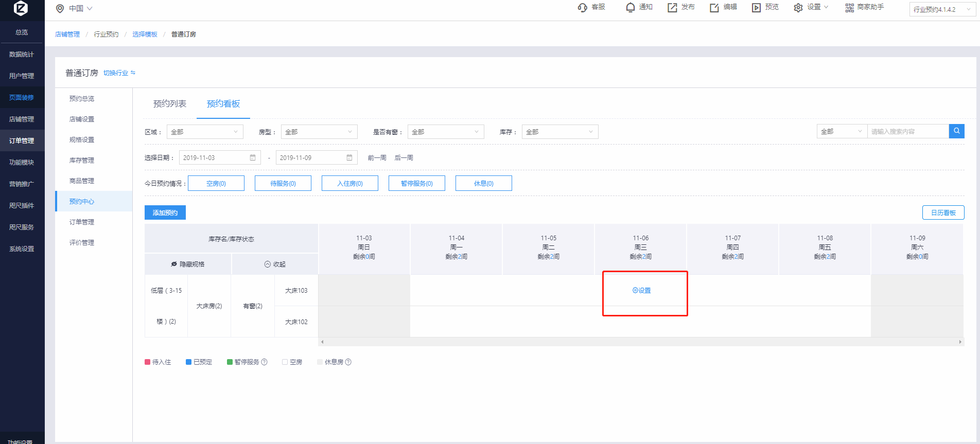Click the preview 预览 play icon
The image size is (980, 444).
click(756, 8)
